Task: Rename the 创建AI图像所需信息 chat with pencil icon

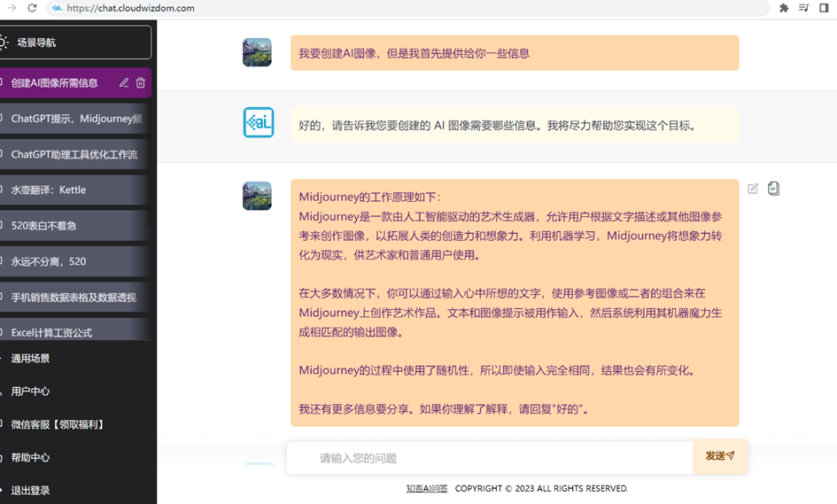Action: 124,82
